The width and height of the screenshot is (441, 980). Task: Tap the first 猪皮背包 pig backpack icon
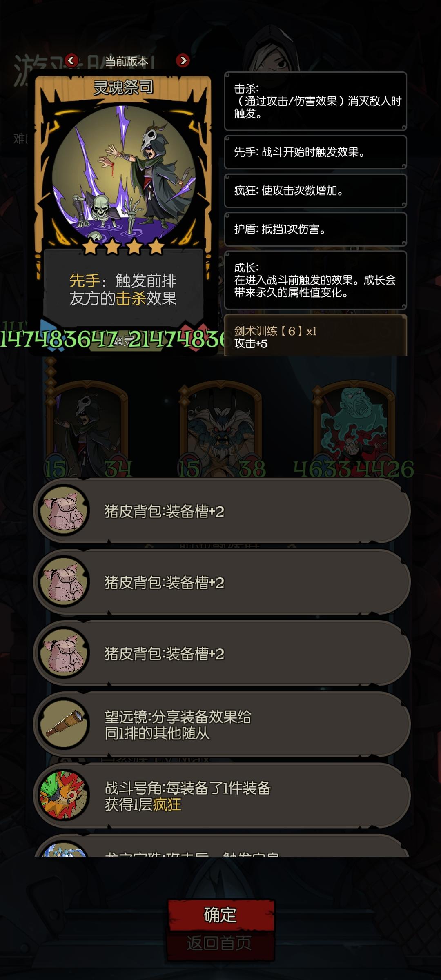pyautogui.click(x=64, y=510)
